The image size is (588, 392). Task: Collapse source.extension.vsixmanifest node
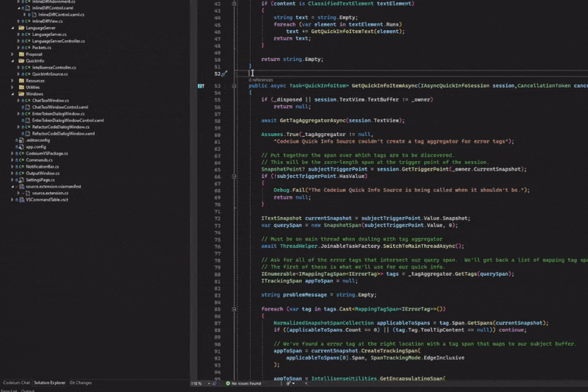click(12, 186)
